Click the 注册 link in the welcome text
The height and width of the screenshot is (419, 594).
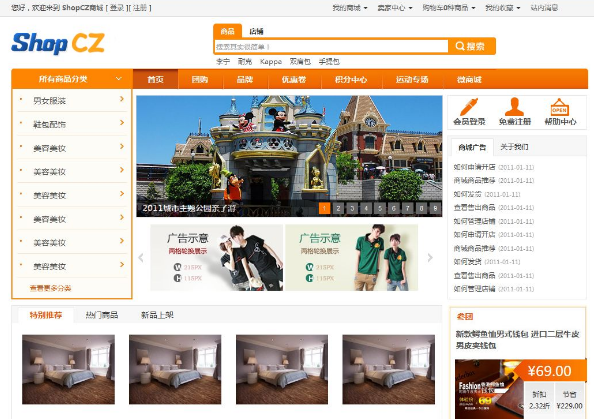(x=140, y=8)
